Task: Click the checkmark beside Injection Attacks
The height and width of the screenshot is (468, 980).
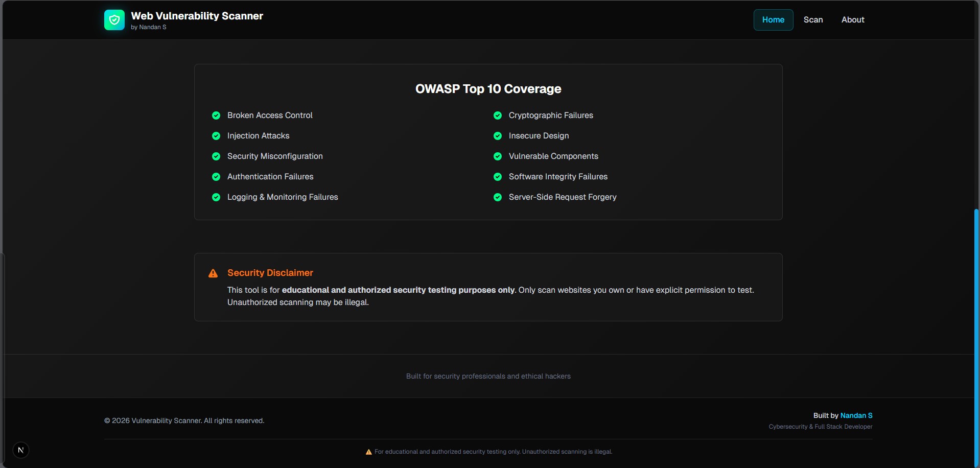Action: (216, 136)
